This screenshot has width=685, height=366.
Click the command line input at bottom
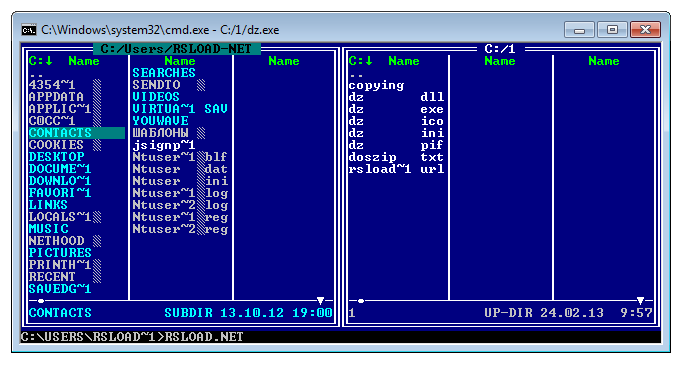coord(341,337)
